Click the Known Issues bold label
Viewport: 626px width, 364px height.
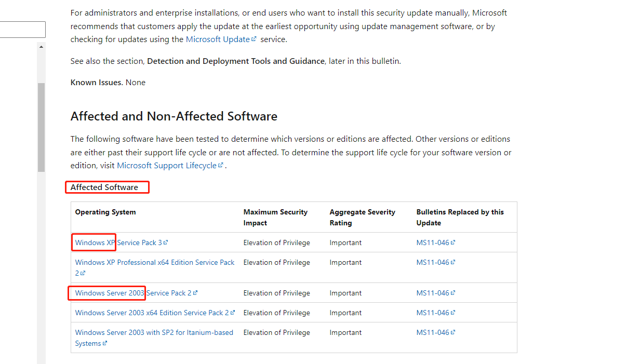click(97, 82)
